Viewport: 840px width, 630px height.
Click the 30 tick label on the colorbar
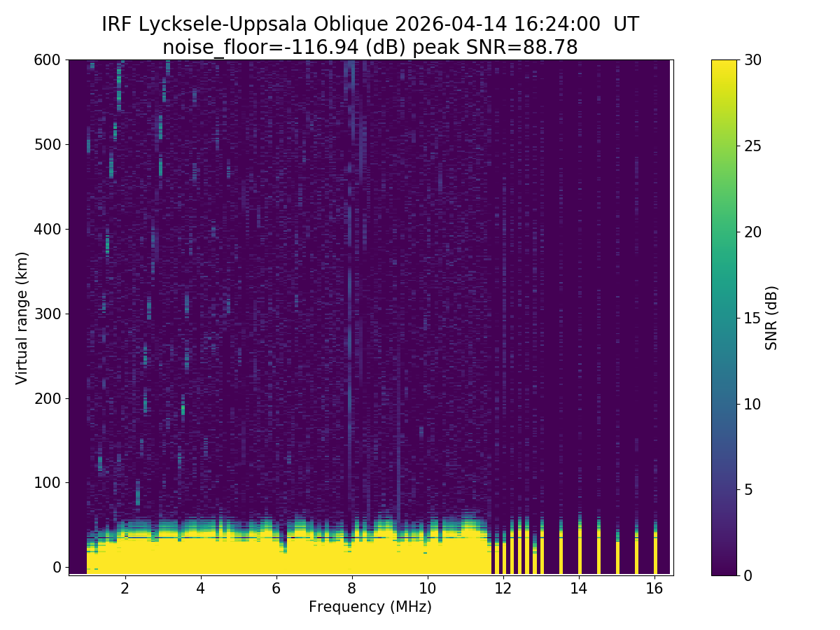coord(752,60)
